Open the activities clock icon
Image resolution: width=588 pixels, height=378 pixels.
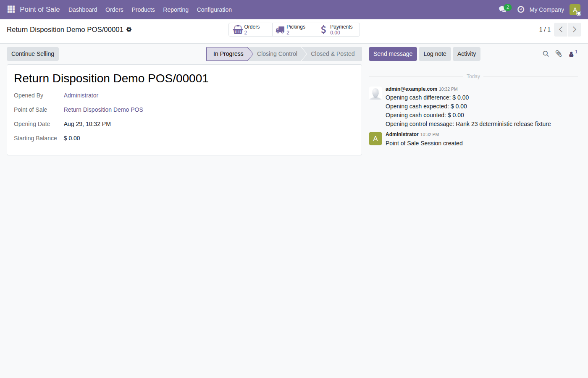click(521, 9)
